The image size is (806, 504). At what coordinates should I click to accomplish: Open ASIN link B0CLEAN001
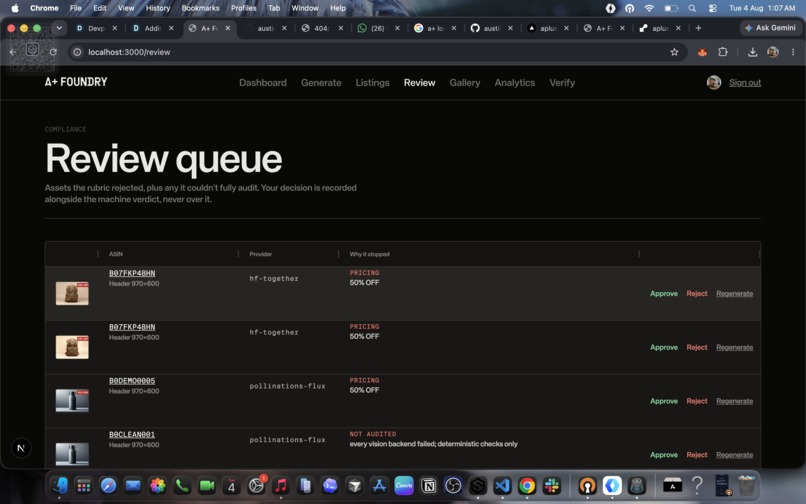[x=132, y=435]
